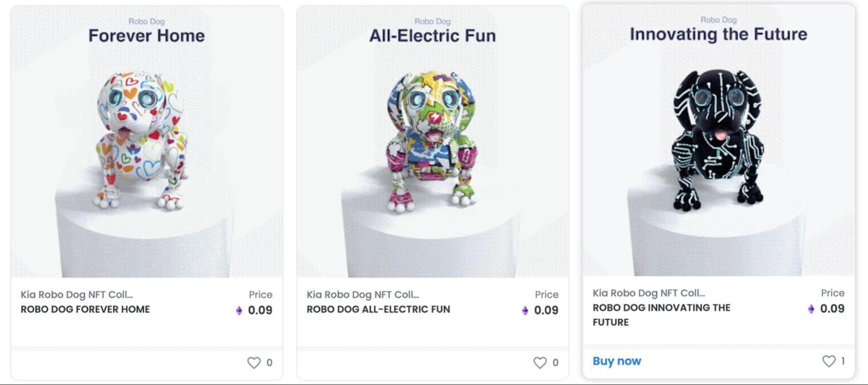Screen dimensions: 868x385
Task: Click Ethereum icon on All-Electric Fun price
Action: (525, 310)
